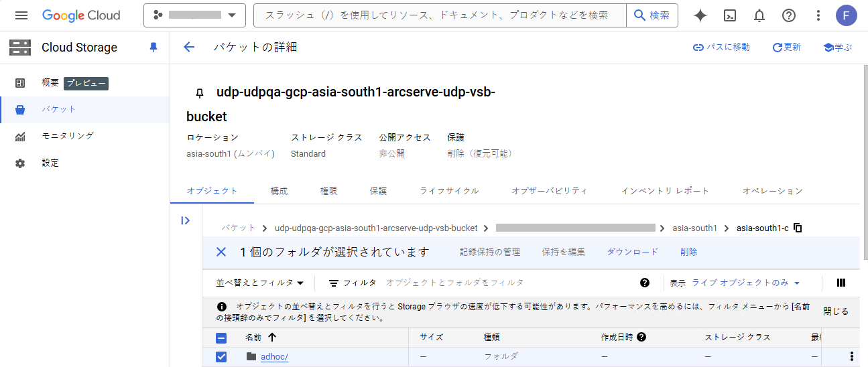Activate Cloud Shell terminal icon
The width and height of the screenshot is (868, 367).
(731, 15)
